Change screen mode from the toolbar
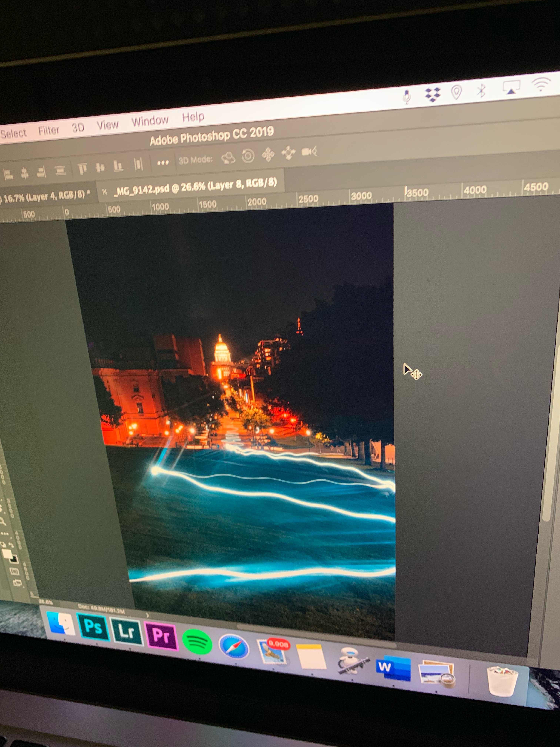560x747 pixels. tap(17, 582)
